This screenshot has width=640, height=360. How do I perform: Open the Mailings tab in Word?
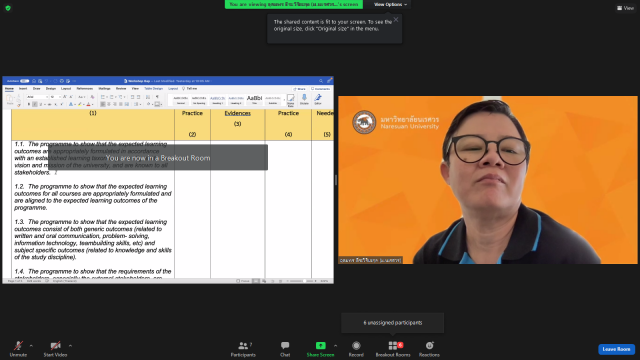coord(104,89)
